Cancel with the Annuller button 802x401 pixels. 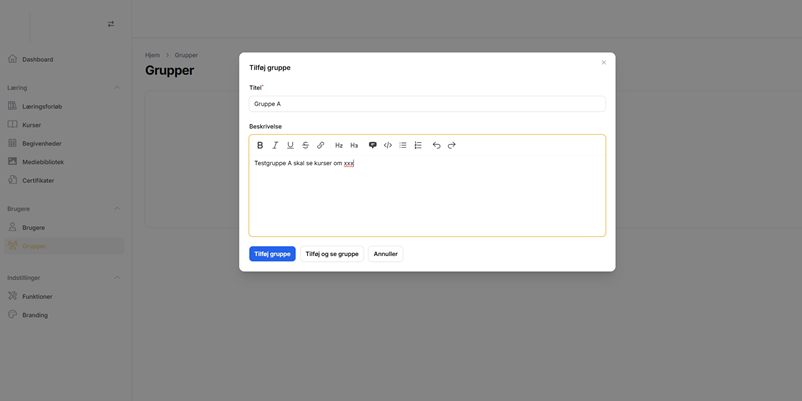coord(386,254)
